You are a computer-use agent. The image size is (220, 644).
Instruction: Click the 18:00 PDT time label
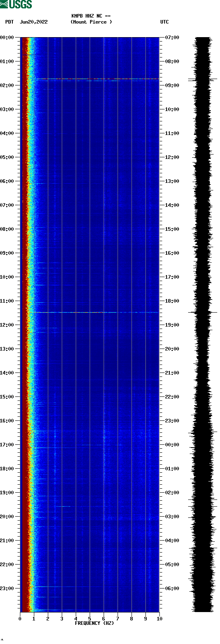7,469
